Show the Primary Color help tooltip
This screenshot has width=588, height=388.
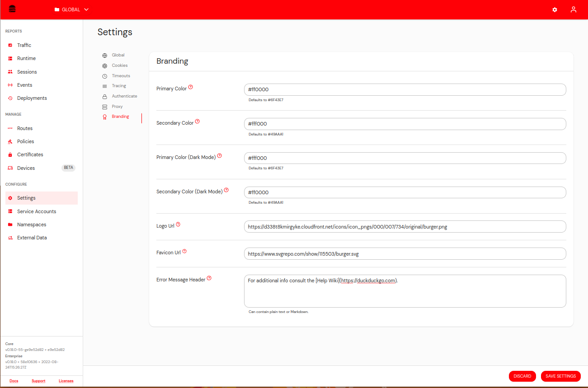[191, 87]
